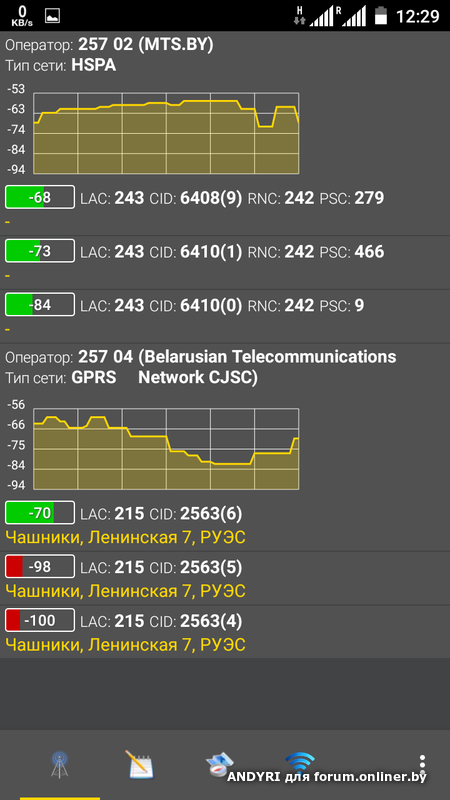Tap the picture notification icon in status bar
The height and width of the screenshot is (800, 450).
(52, 16)
